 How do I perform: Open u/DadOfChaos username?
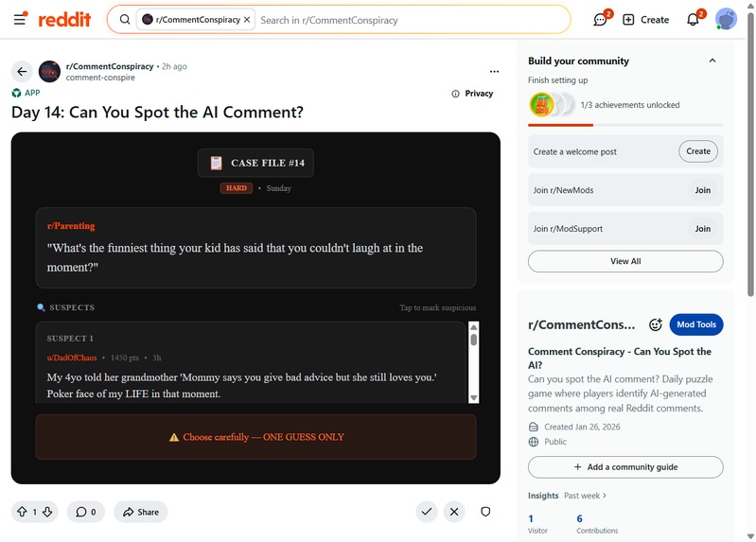(x=72, y=358)
